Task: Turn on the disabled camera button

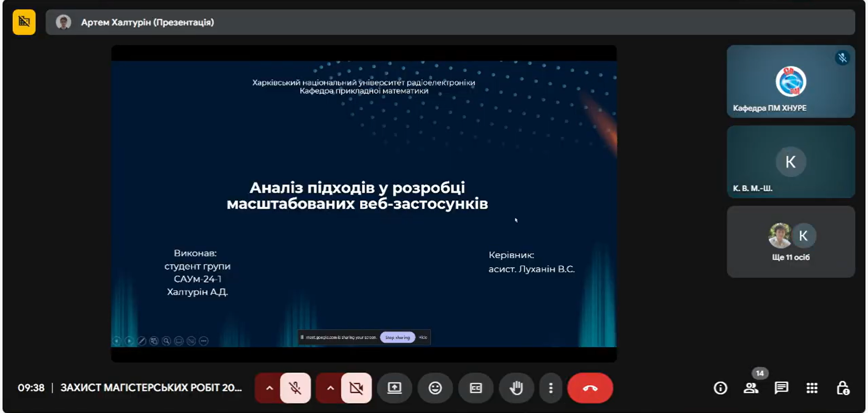Action: click(x=356, y=388)
